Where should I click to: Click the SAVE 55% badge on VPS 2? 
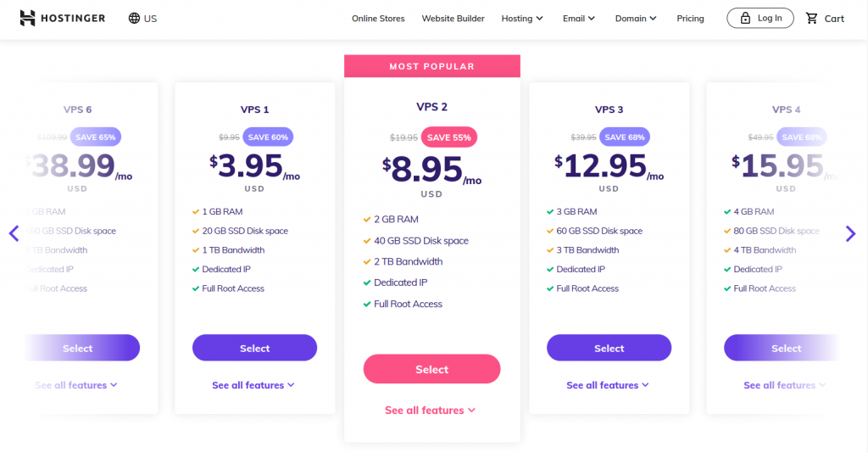click(x=451, y=137)
